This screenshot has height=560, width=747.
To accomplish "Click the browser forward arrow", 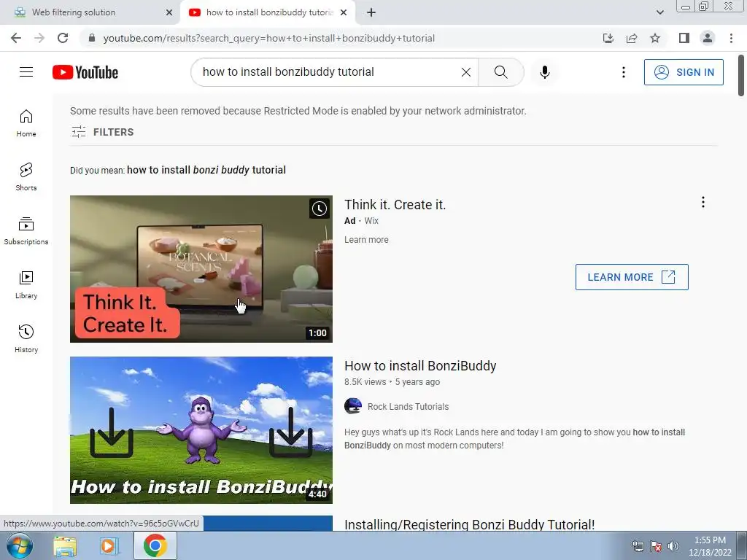I will [x=39, y=38].
